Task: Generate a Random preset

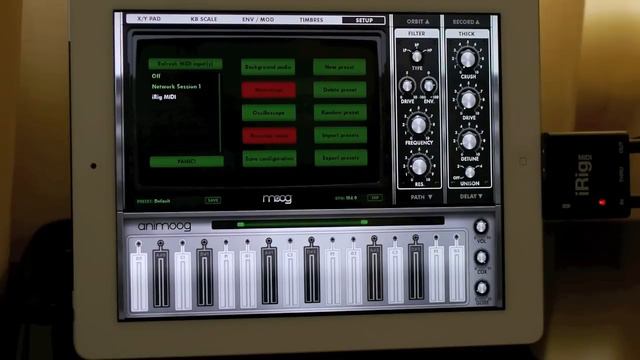Action: point(340,112)
